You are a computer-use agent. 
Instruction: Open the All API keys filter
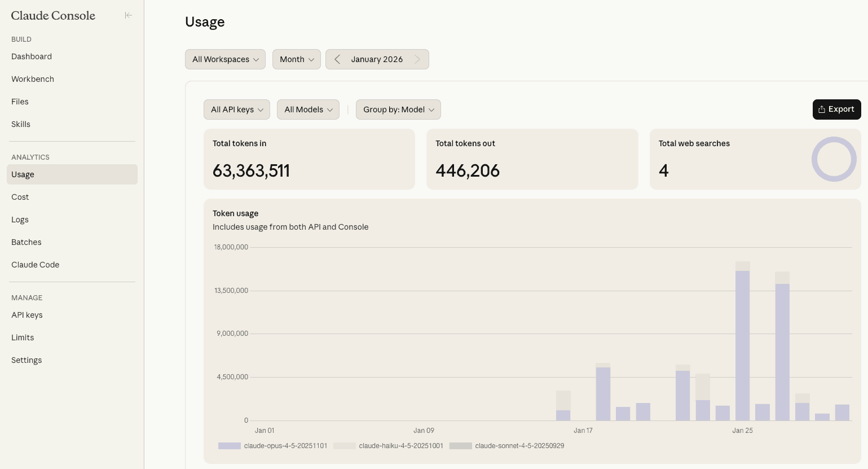(x=237, y=109)
